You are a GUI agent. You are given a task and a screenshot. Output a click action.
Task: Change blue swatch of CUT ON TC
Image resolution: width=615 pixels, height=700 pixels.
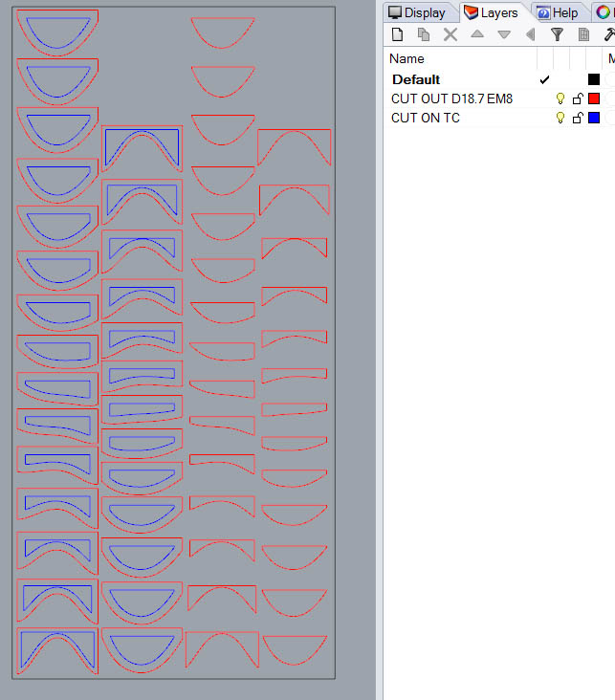594,118
